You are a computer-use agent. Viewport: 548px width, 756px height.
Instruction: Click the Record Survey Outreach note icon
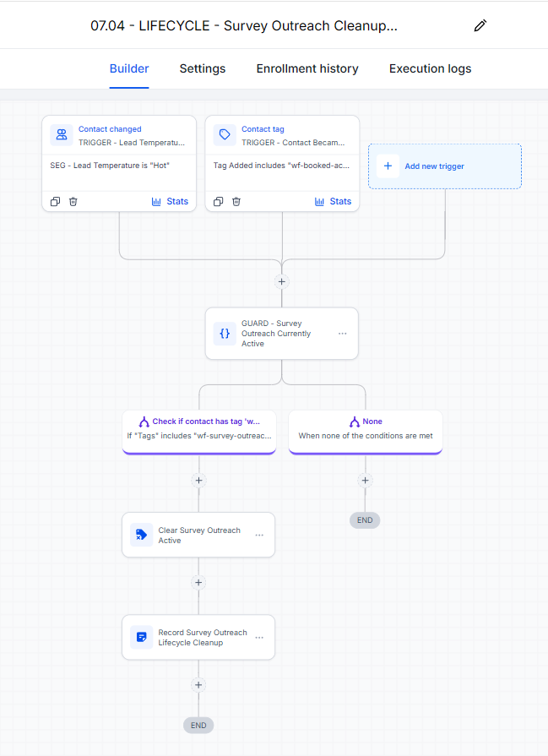(141, 637)
